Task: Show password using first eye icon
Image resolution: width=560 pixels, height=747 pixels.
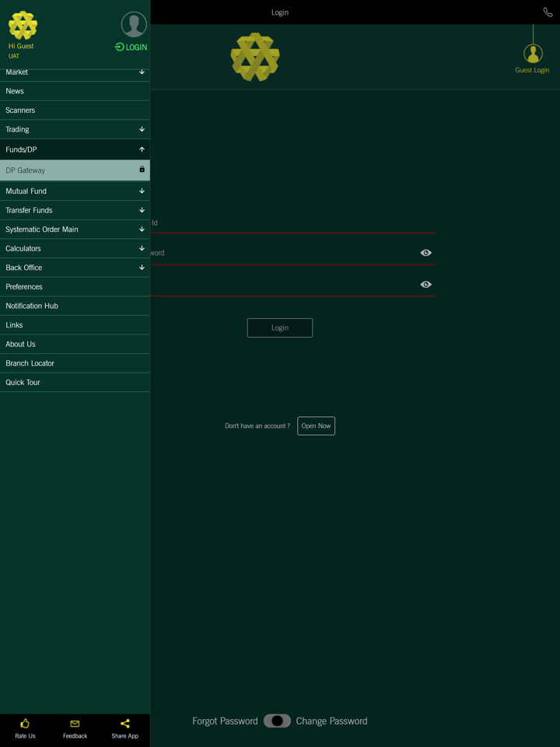Action: tap(425, 253)
